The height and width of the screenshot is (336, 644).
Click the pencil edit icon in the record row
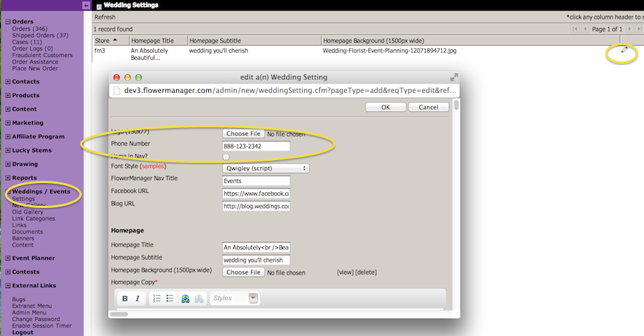(x=624, y=50)
